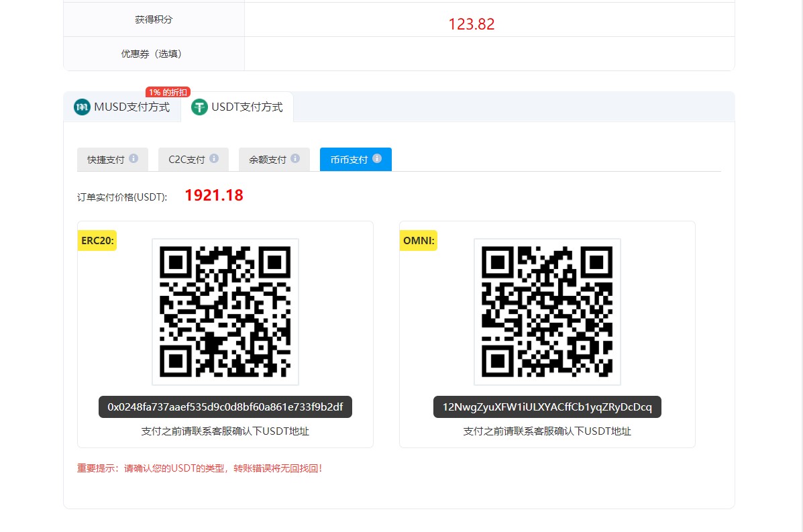Click the 订单实付价格(USDT): label
803x532 pixels.
pos(122,197)
